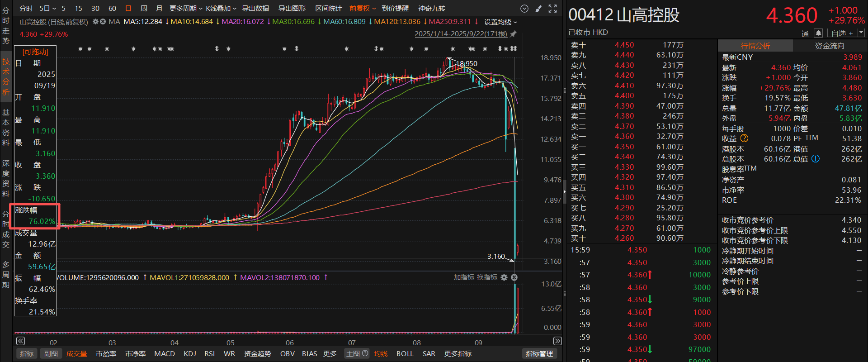Image resolution: width=868 pixels, height=362 pixels.
Task: Click the 收益 help question icon
Action: [x=744, y=138]
